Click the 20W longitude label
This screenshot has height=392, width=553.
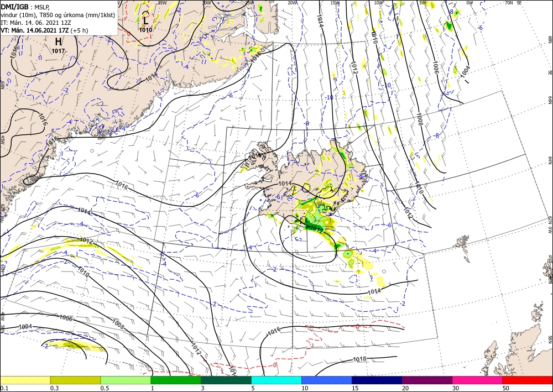pos(292,3)
